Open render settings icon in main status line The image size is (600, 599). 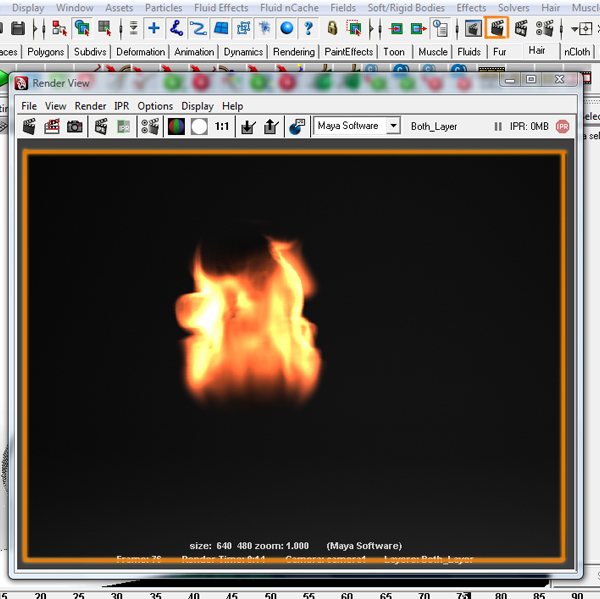pyautogui.click(x=545, y=28)
